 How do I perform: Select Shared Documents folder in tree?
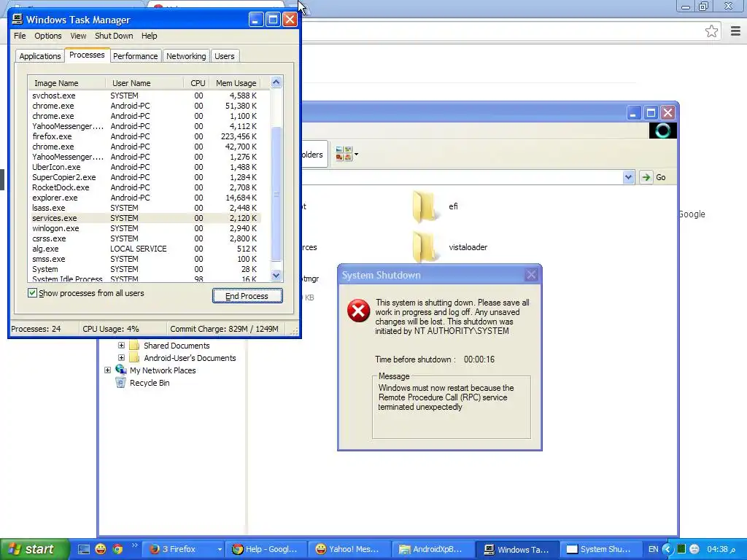177,346
